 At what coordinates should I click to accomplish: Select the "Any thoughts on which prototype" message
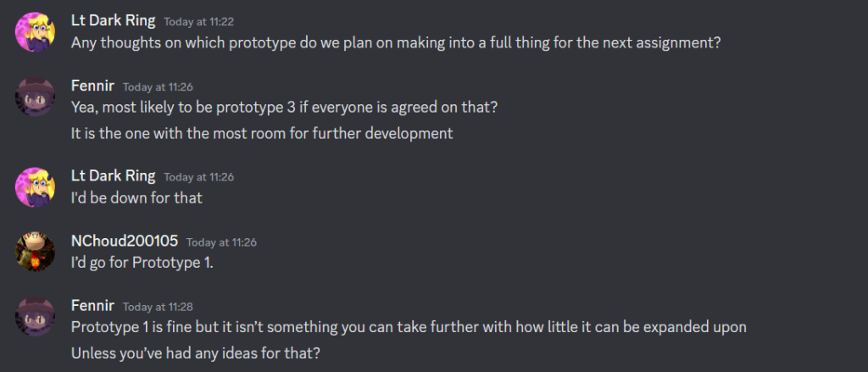[396, 42]
